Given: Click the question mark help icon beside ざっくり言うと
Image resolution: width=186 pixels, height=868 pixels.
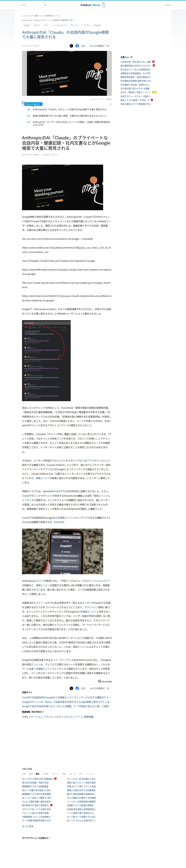Looking at the screenshot, I should click(110, 104).
